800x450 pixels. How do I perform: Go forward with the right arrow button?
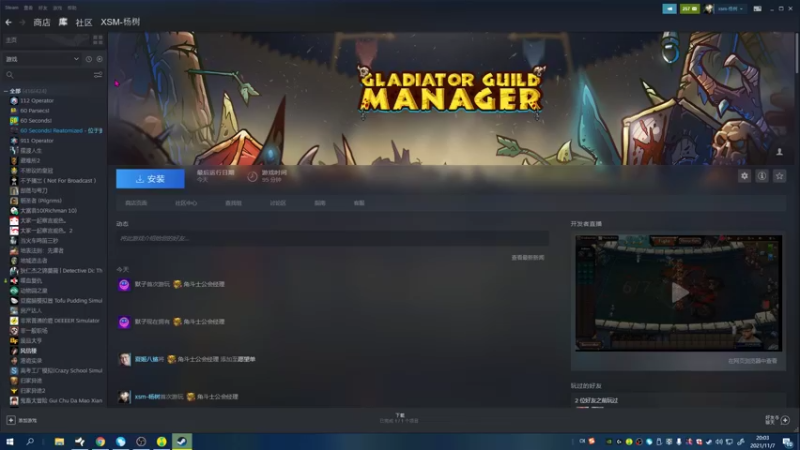click(22, 22)
